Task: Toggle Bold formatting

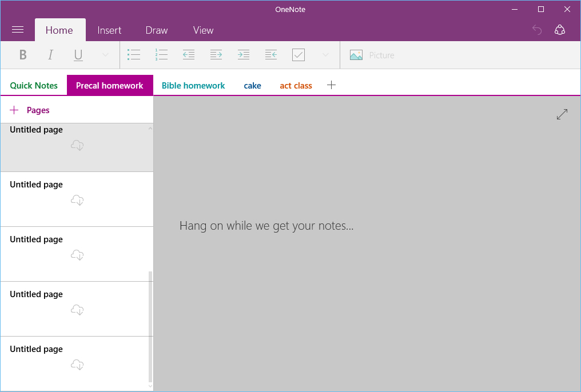Action: (x=23, y=55)
